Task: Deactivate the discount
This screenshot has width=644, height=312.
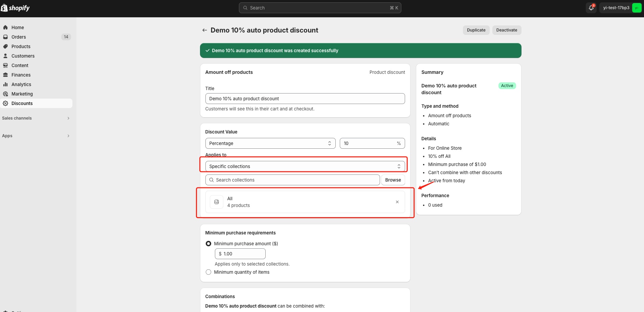Action: point(507,30)
